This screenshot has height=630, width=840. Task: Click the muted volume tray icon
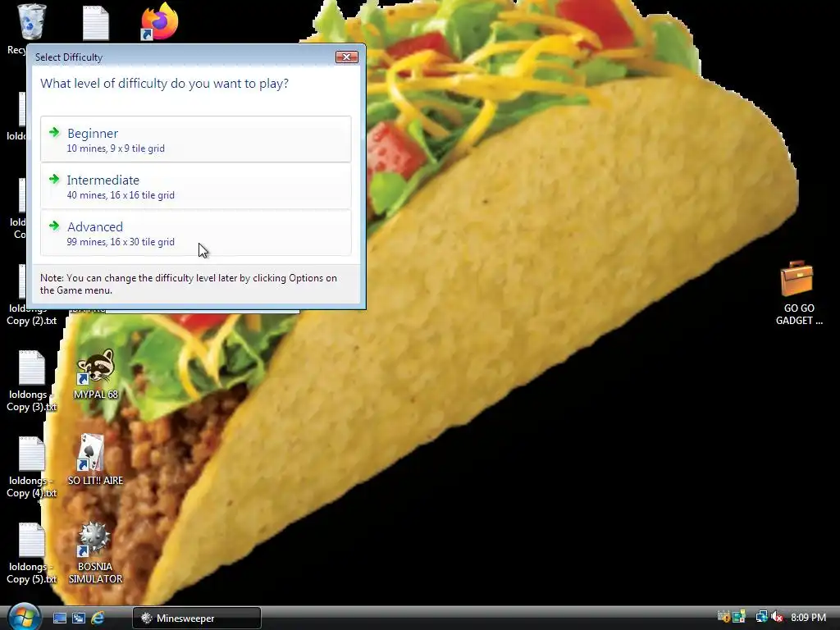click(x=776, y=617)
